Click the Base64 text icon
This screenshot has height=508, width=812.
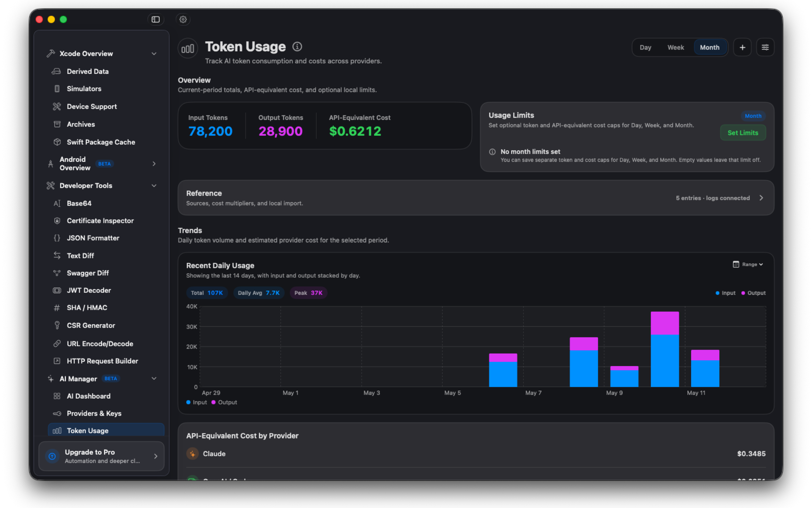57,203
